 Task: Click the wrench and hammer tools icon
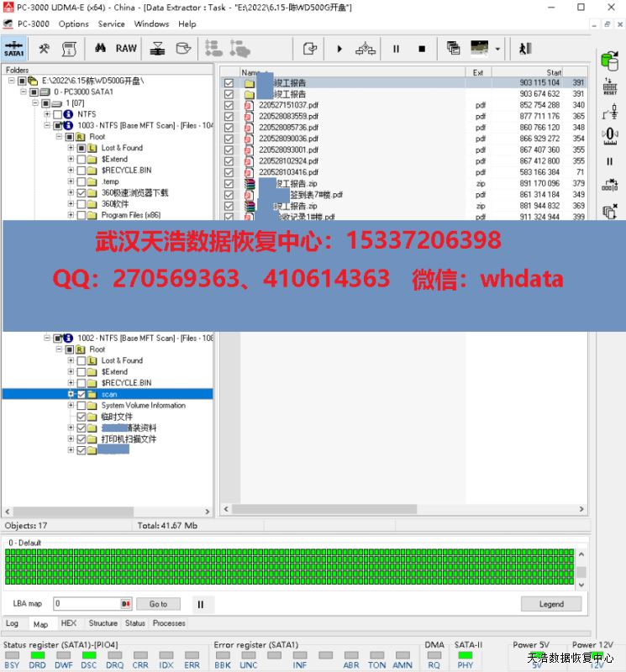45,49
